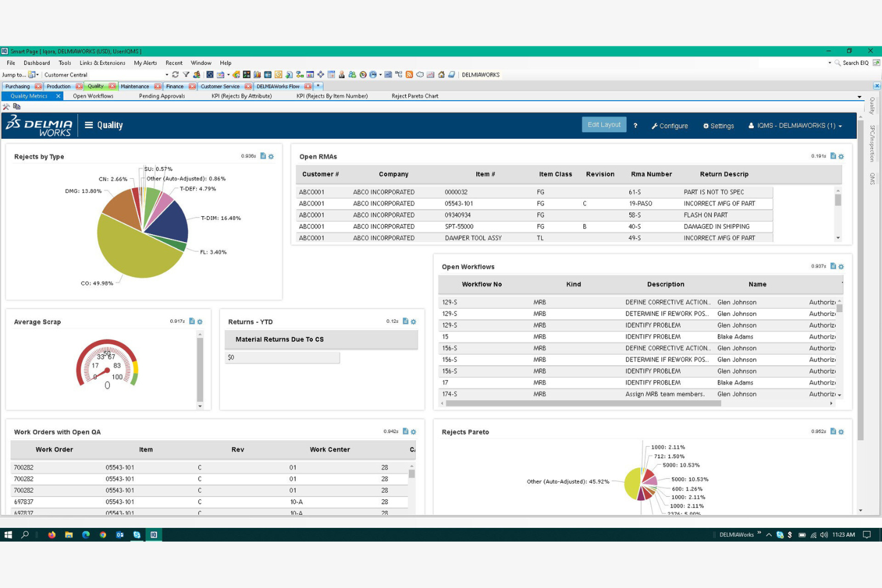Click the Edit Layout button
Image resolution: width=882 pixels, height=588 pixels.
click(x=604, y=125)
